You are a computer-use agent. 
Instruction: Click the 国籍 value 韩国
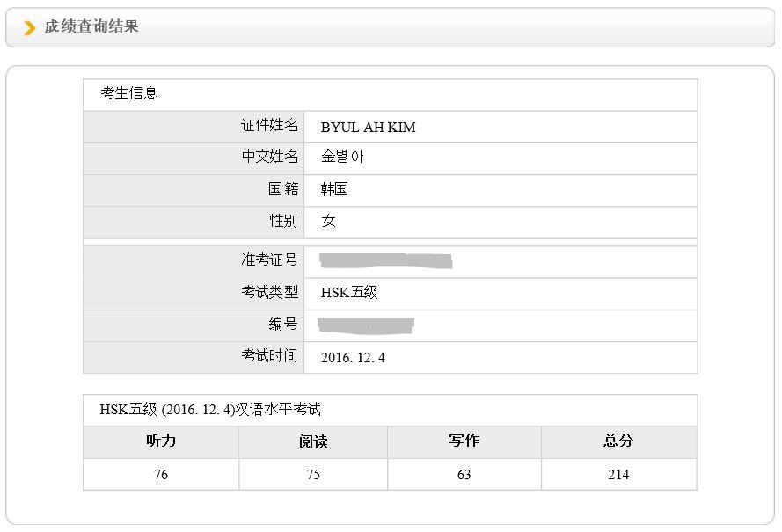pos(334,189)
